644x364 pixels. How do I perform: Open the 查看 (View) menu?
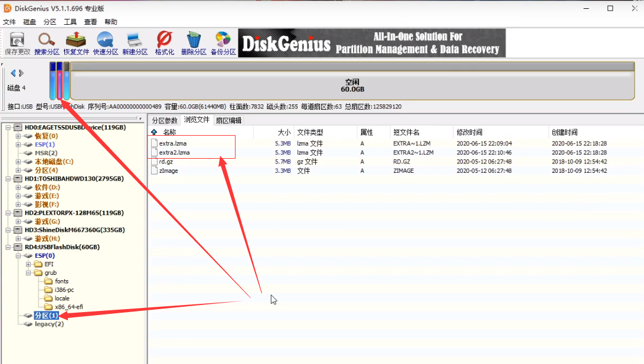90,22
